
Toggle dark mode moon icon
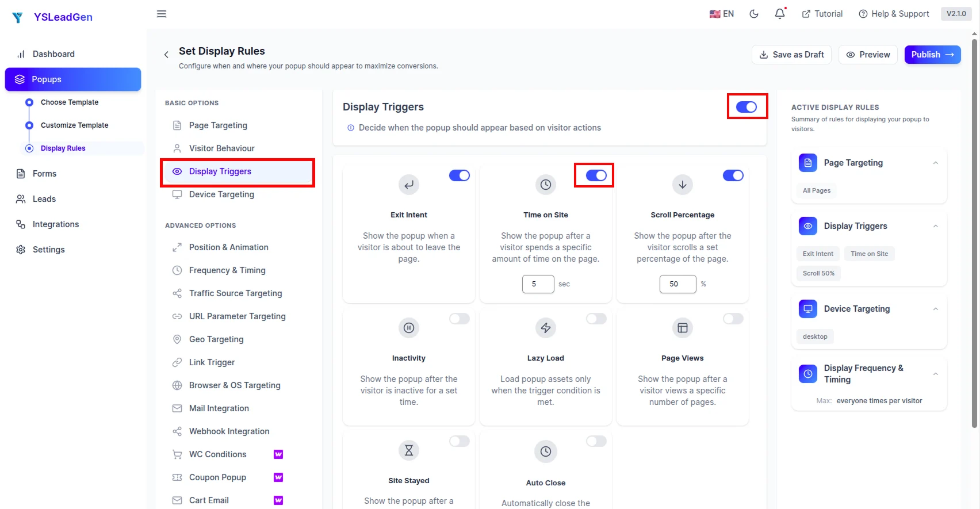pos(754,14)
